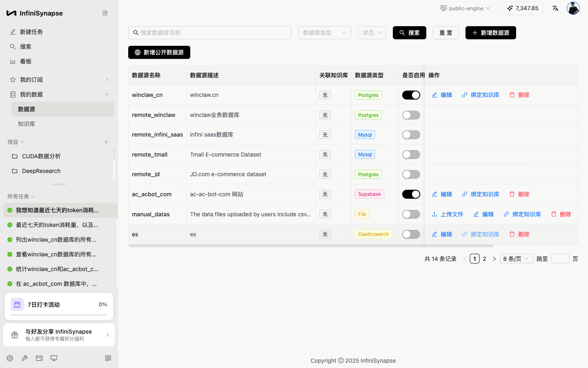
Task: Switch language via the translate icon
Action: click(555, 8)
